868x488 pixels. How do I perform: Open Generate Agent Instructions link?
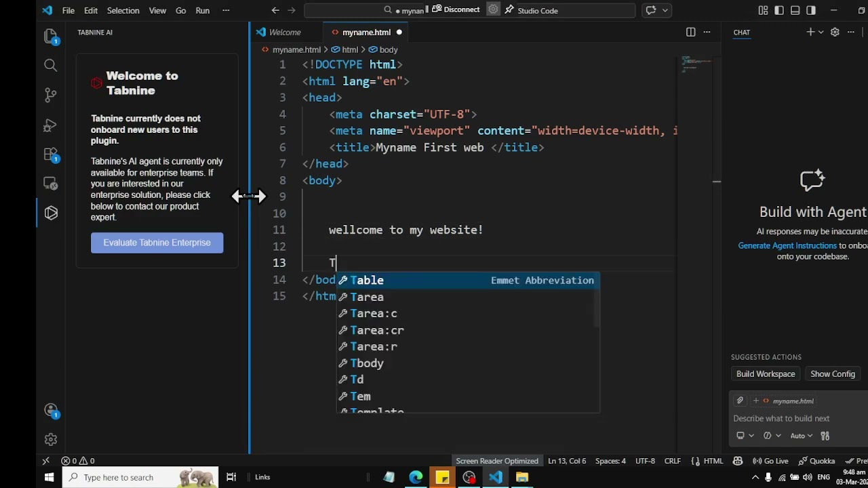click(787, 245)
